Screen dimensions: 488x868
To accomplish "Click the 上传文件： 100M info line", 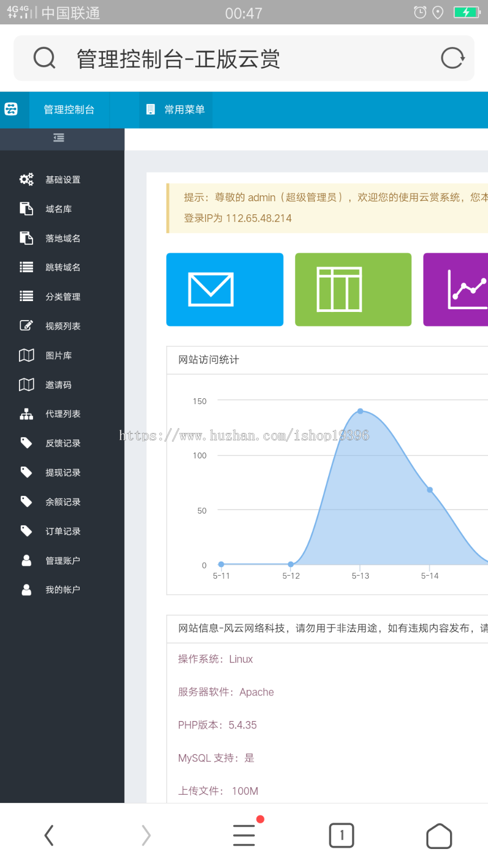I will (218, 791).
